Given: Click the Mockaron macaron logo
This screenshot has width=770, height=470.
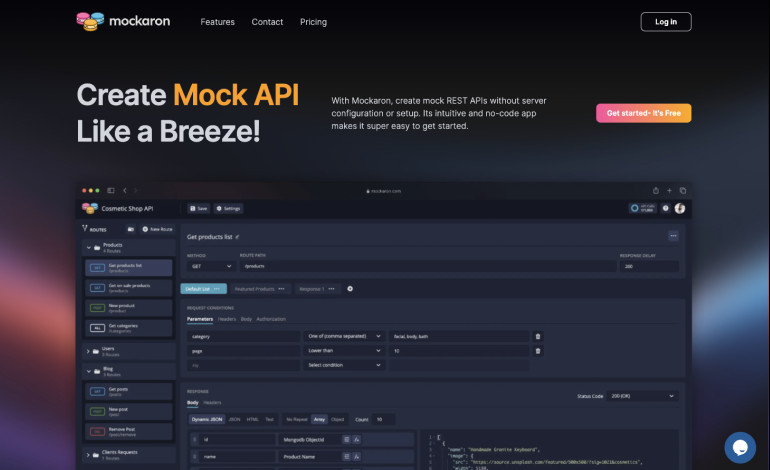Looking at the screenshot, I should (90, 21).
